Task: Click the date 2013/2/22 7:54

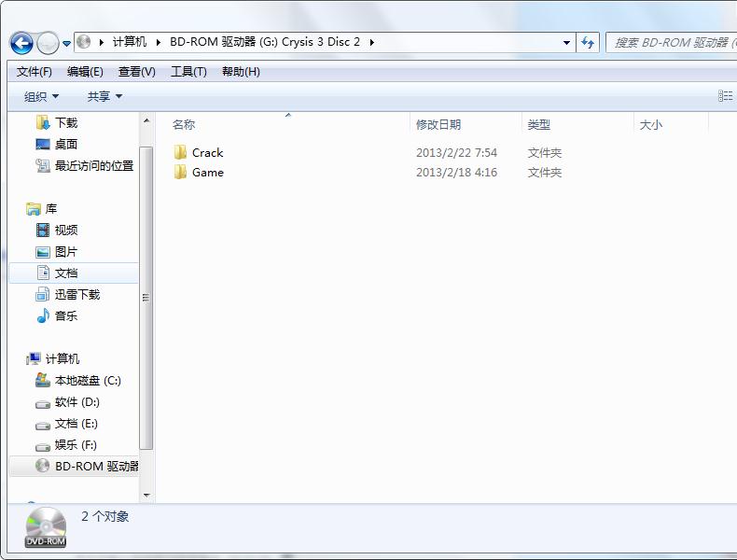Action: coord(456,153)
